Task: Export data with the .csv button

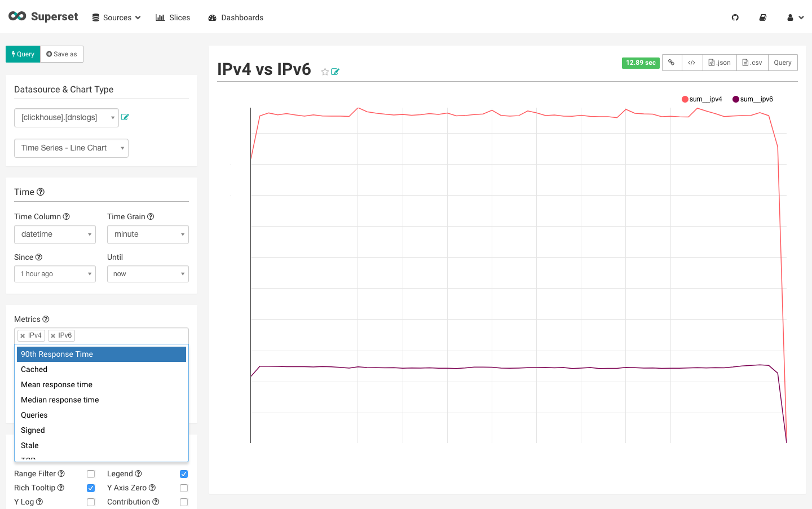Action: pyautogui.click(x=752, y=63)
